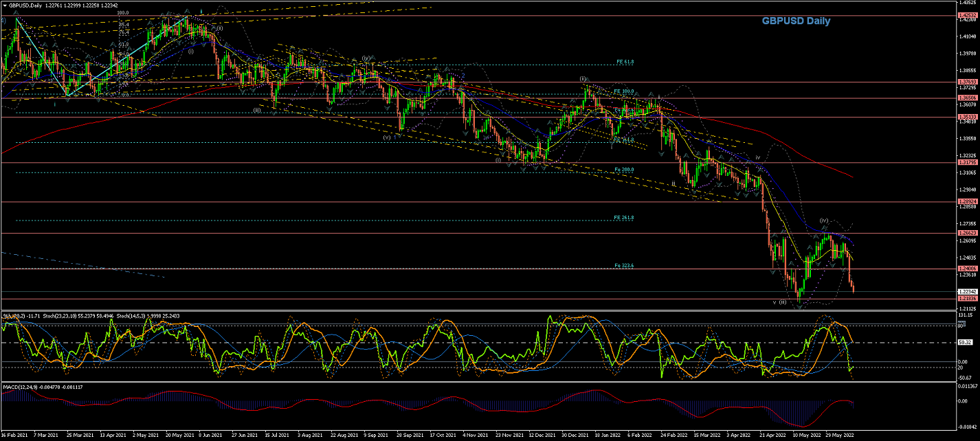This screenshot has width=980, height=441.
Task: Click the 1.26623 horizontal line price tag
Action: pos(967,234)
